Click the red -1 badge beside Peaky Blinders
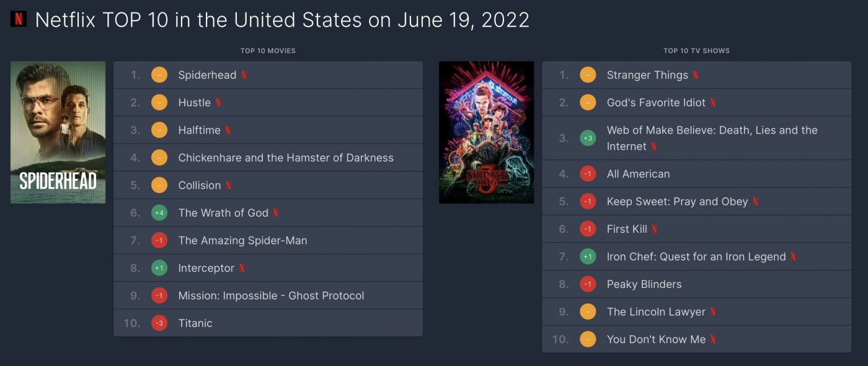Screen dimensions: 868x366 coord(588,284)
